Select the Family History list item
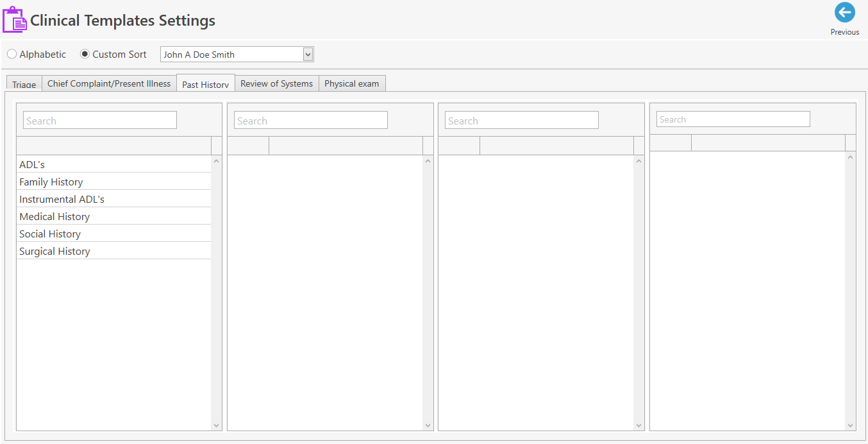Viewport: 868px width, 444px height. tap(51, 182)
